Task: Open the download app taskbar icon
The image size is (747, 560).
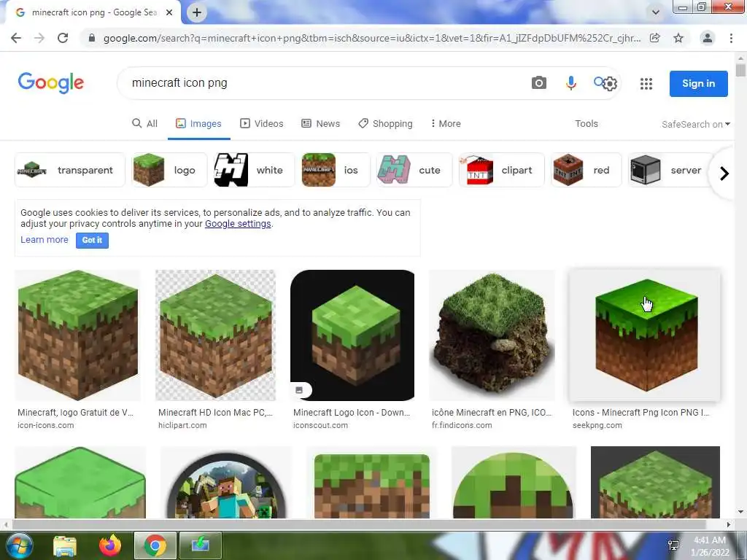Action: click(x=200, y=545)
